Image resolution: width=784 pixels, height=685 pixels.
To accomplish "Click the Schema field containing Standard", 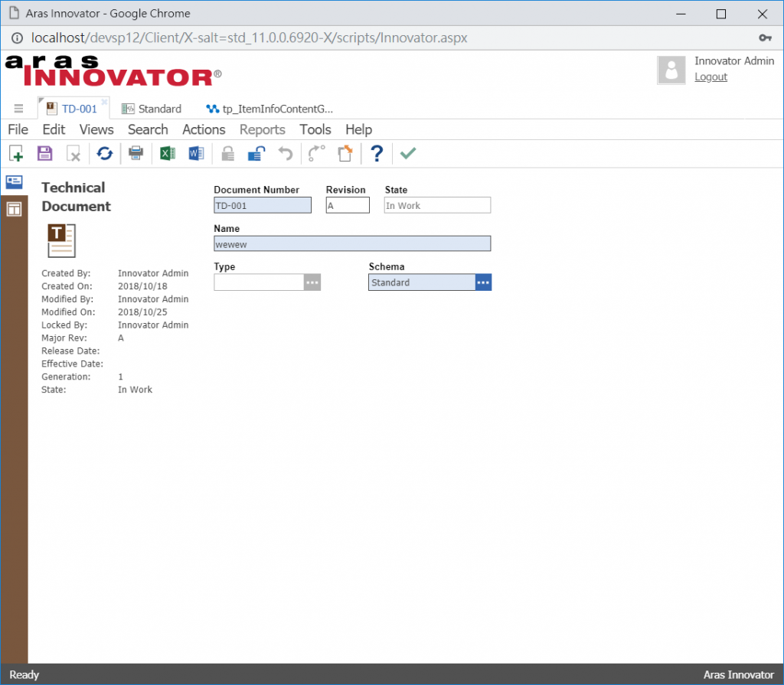I will pyautogui.click(x=422, y=282).
